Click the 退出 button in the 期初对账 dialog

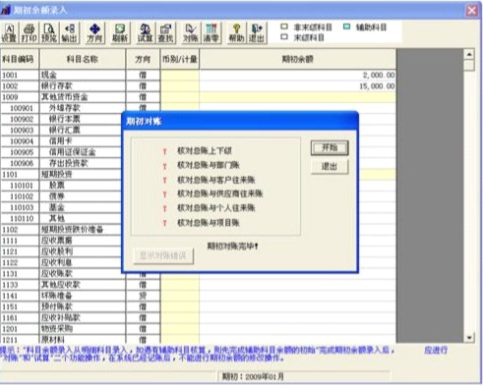(329, 166)
